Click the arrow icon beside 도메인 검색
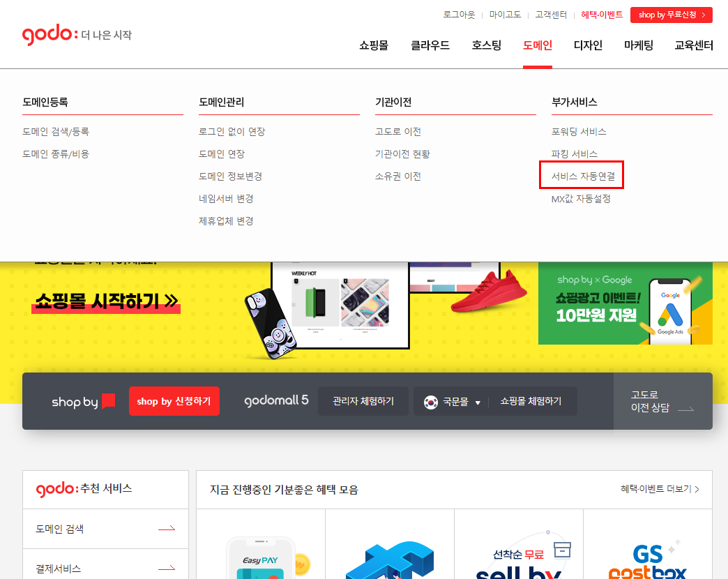728x579 pixels. pyautogui.click(x=167, y=528)
